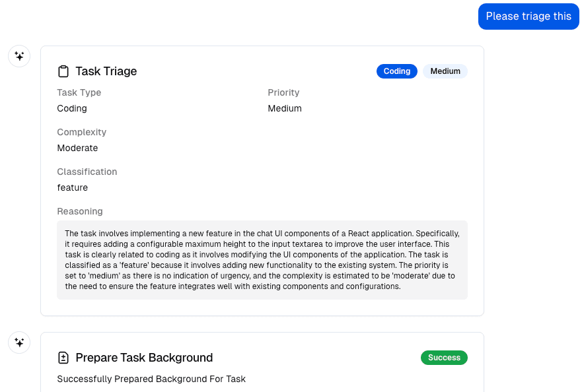Click the document icon beside Prepare Task Background
The image size is (582, 392).
coord(62,357)
